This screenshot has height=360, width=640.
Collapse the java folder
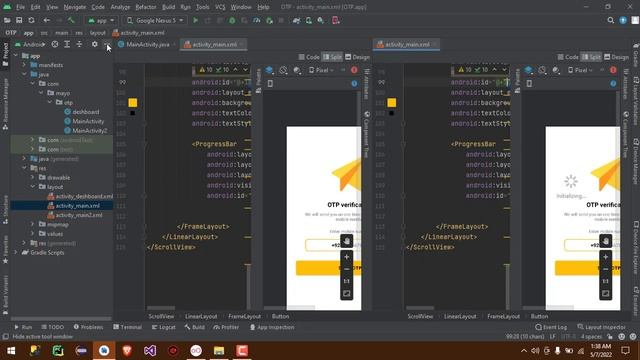point(24,74)
